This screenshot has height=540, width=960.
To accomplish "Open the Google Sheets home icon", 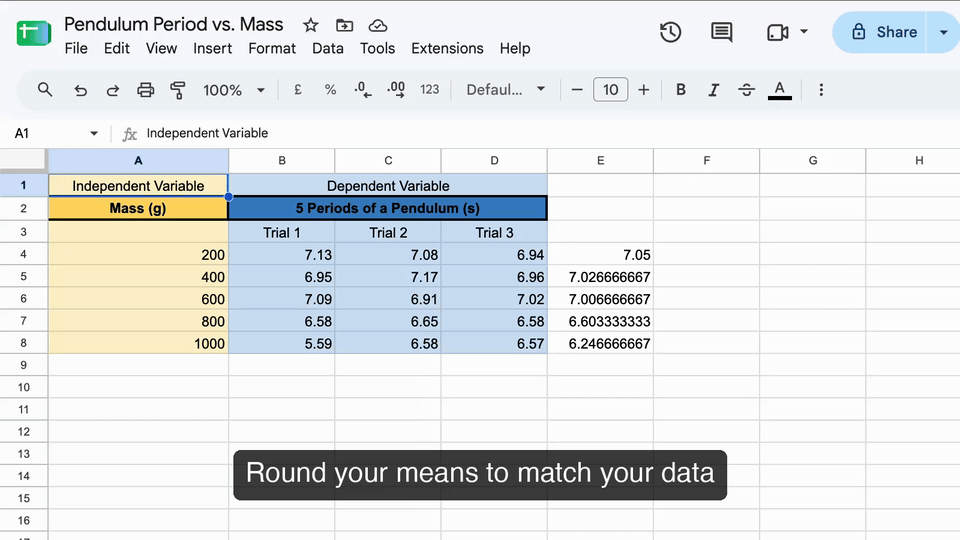I will point(34,32).
